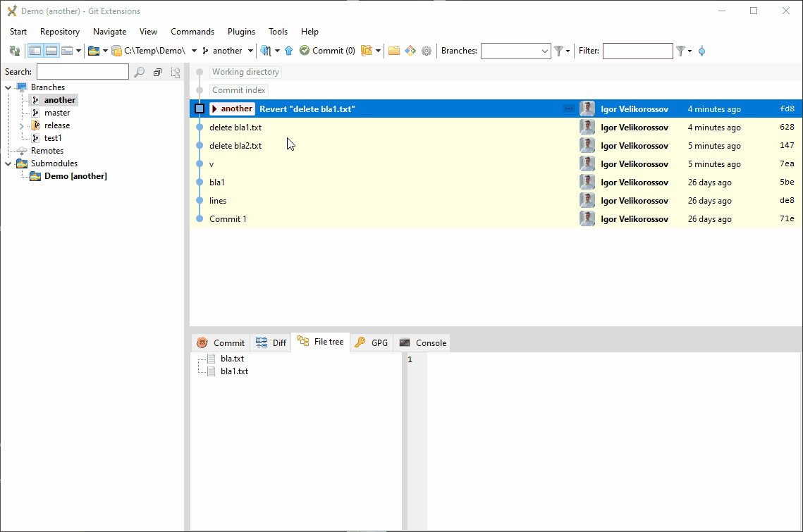Click the submodules toolbar icon
Viewport: 803px width, 532px height.
click(x=94, y=51)
